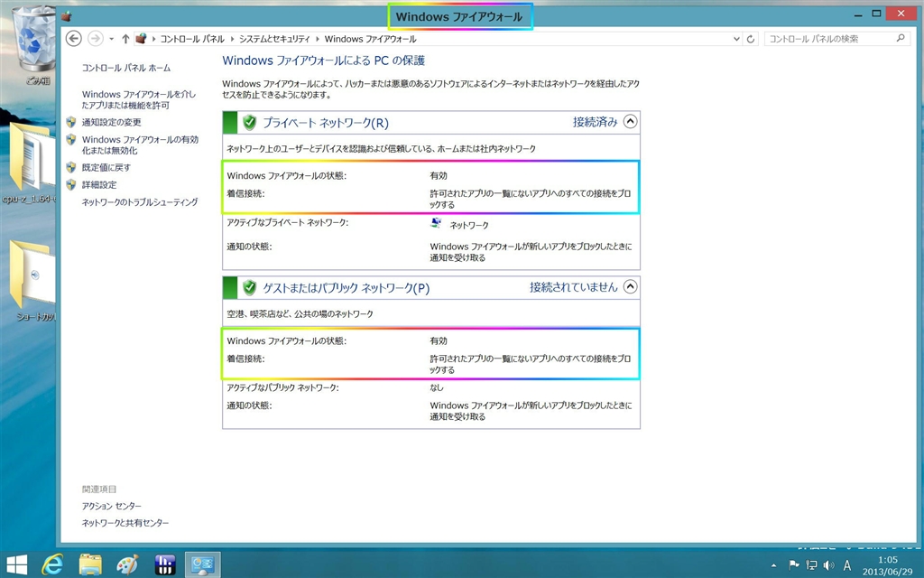Select the Recycle Bin desktop icon
This screenshot has height=578, width=924.
pyautogui.click(x=34, y=47)
